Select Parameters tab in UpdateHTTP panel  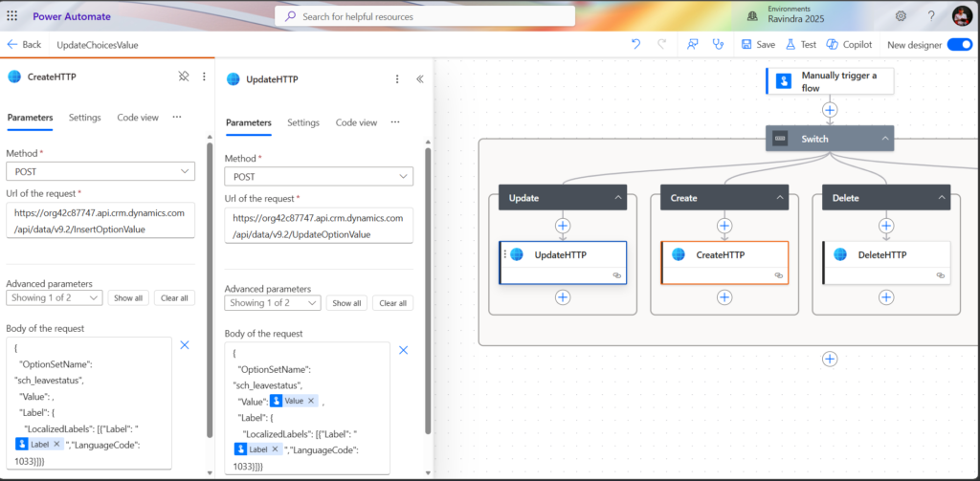click(249, 122)
